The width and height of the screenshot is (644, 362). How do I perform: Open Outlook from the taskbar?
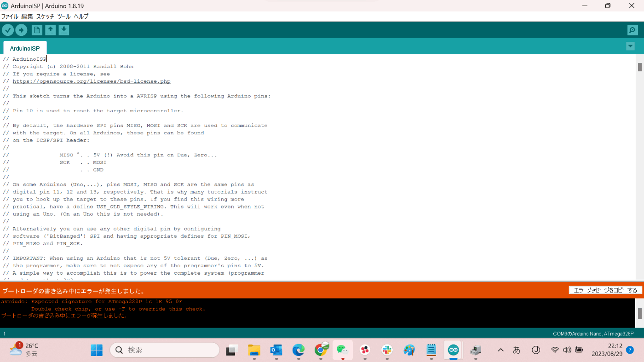pyautogui.click(x=276, y=350)
